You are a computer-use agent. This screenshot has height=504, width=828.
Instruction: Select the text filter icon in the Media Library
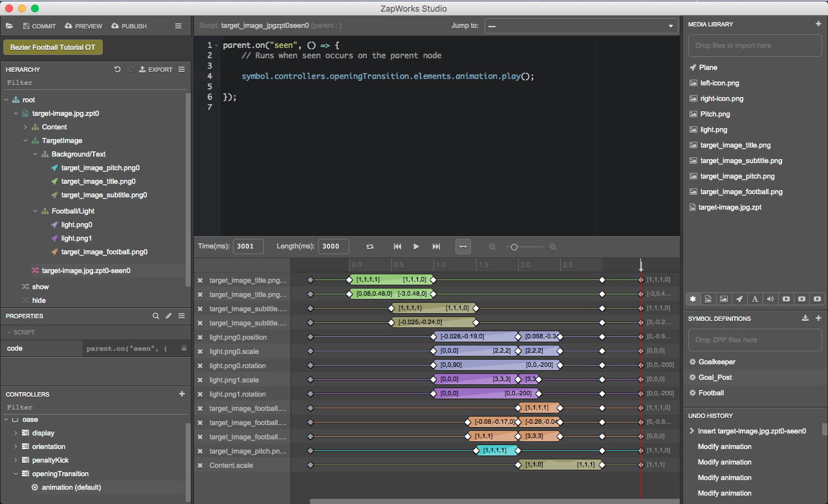(x=755, y=299)
